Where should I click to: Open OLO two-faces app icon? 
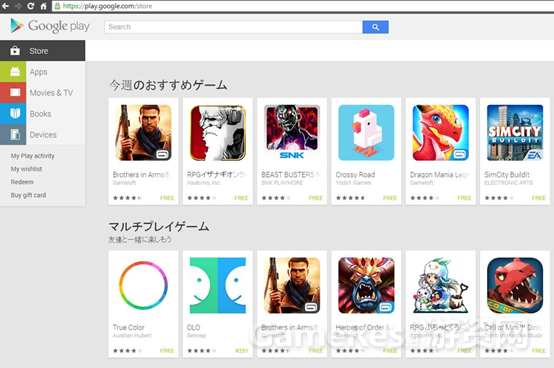218,285
